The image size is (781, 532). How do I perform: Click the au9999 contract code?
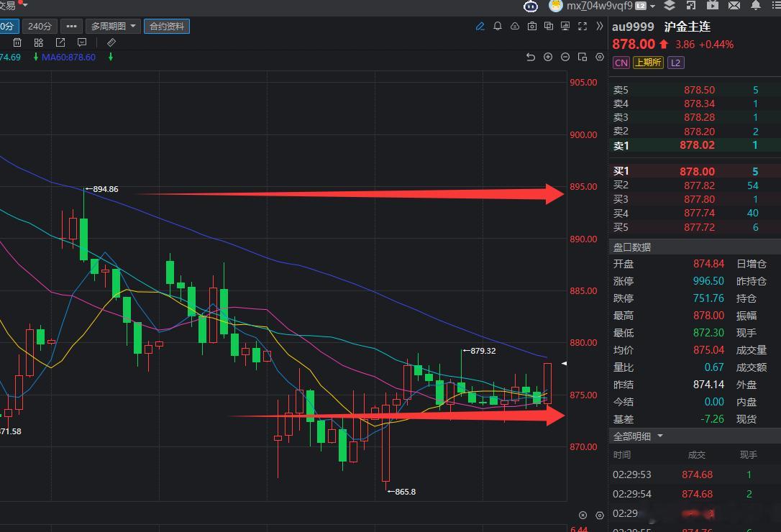633,27
